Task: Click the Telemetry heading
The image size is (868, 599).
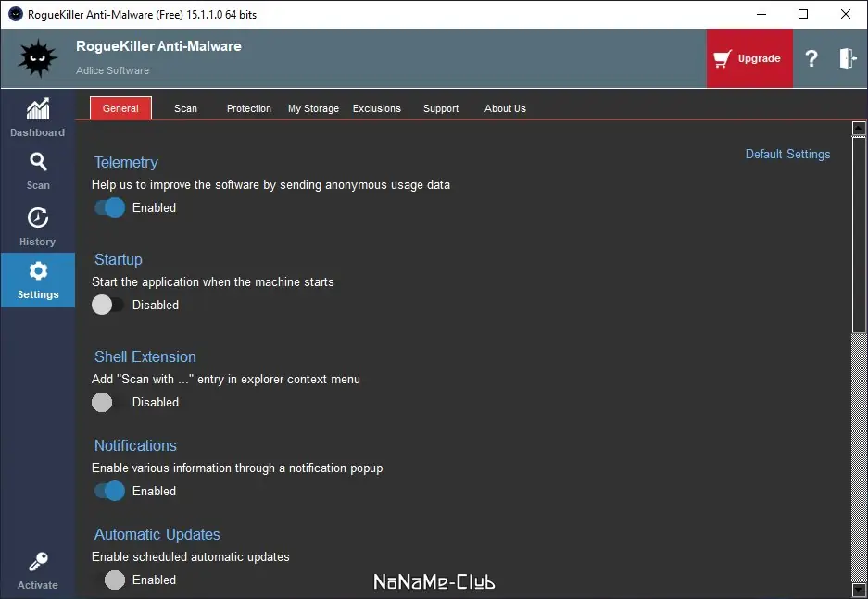Action: pos(126,162)
